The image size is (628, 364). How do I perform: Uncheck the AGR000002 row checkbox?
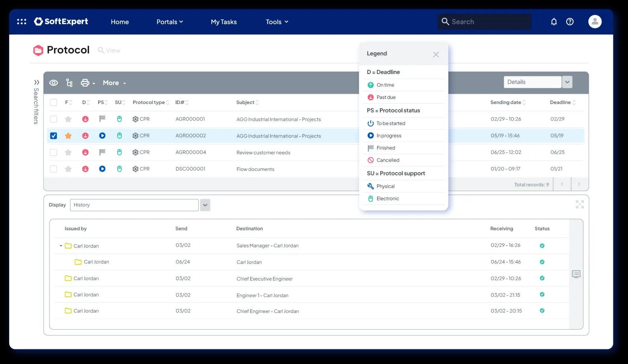(53, 136)
